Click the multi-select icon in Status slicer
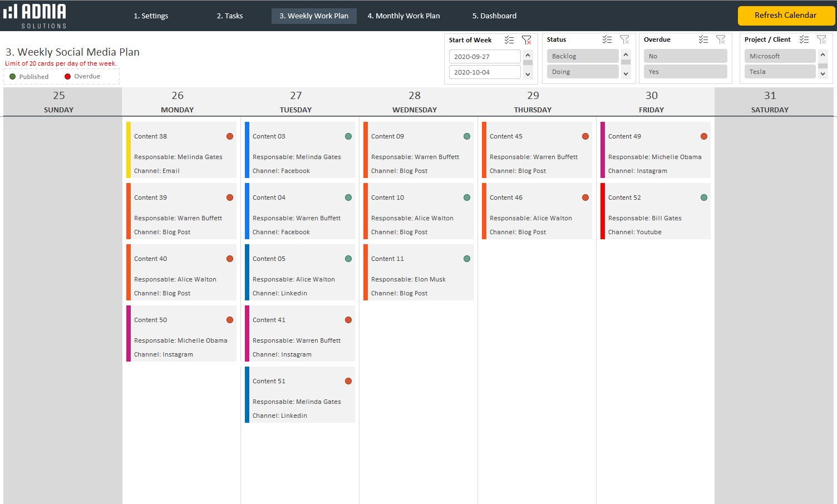 (x=607, y=39)
